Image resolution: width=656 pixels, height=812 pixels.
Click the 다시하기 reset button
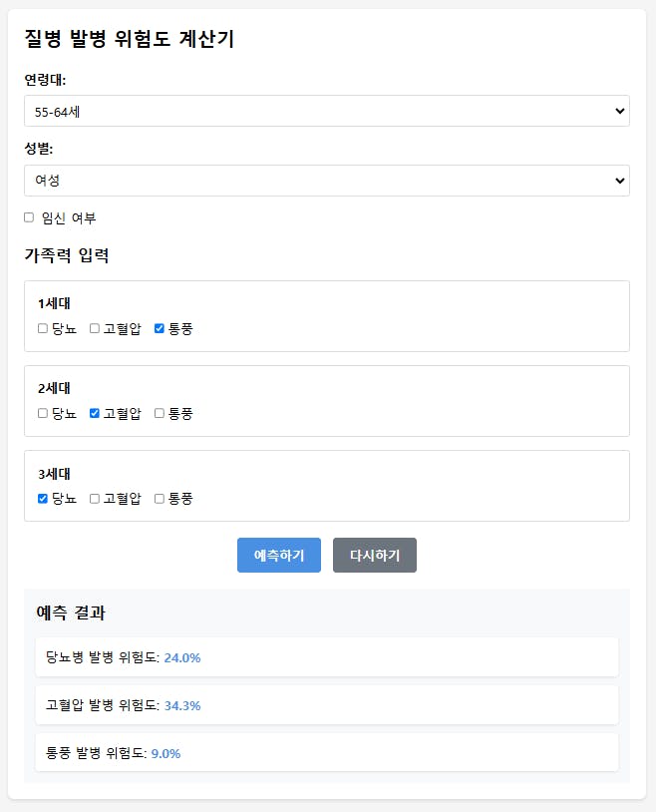coord(375,556)
